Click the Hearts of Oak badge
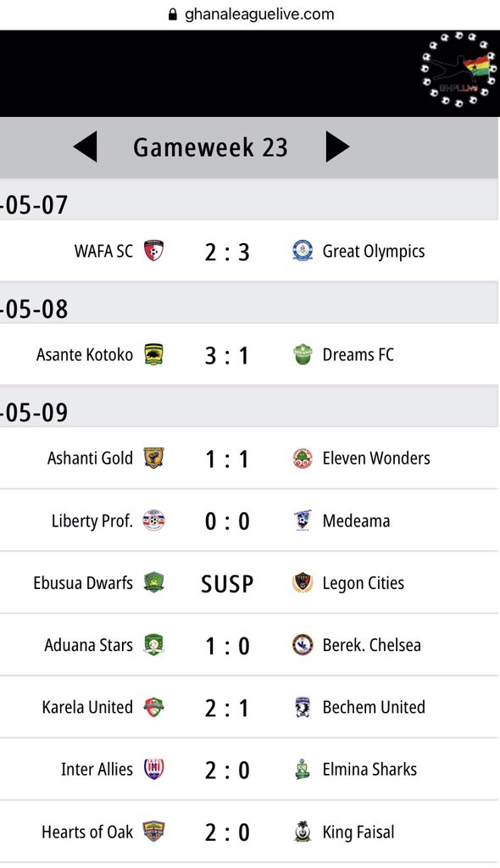Image resolution: width=500 pixels, height=868 pixels. [x=154, y=832]
